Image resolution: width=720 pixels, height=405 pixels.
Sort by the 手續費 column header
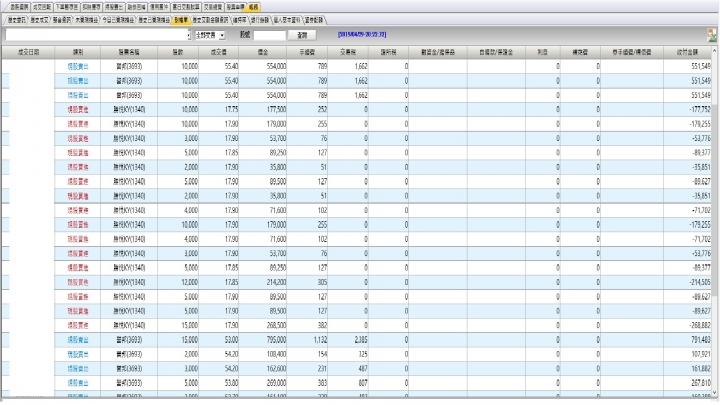coord(307,52)
